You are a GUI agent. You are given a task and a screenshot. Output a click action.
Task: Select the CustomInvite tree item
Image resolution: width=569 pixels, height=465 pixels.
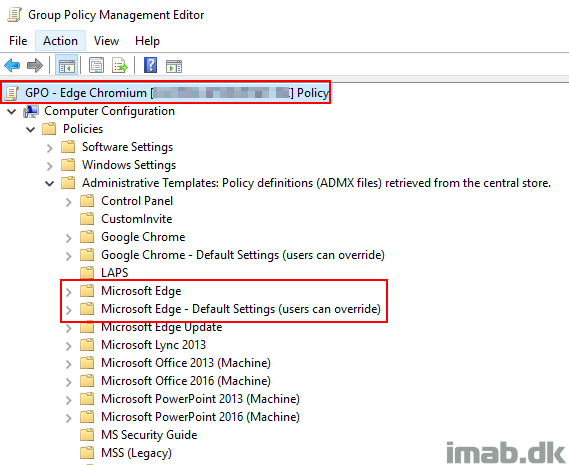pos(136,219)
